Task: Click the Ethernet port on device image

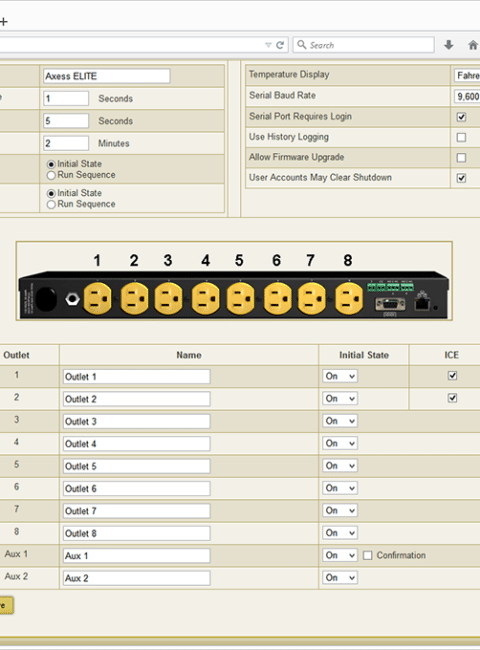Action: [422, 302]
